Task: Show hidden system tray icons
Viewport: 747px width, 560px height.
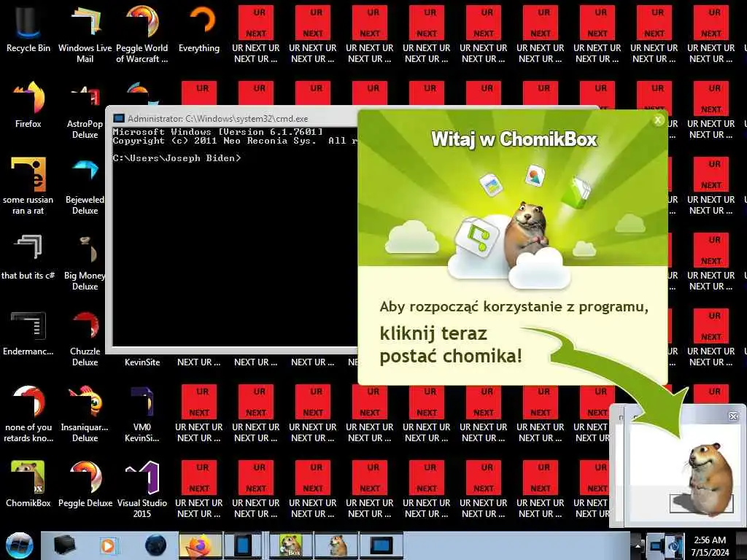Action: click(x=638, y=545)
